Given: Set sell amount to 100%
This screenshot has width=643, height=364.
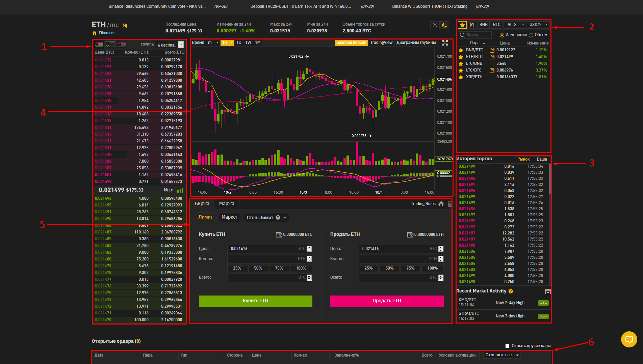Looking at the screenshot, I should [x=433, y=268].
